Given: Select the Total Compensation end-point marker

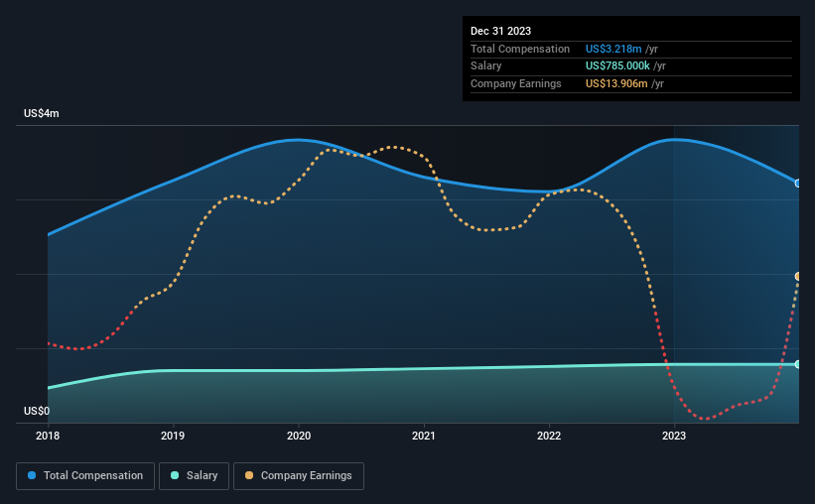Looking at the screenshot, I should (x=798, y=184).
